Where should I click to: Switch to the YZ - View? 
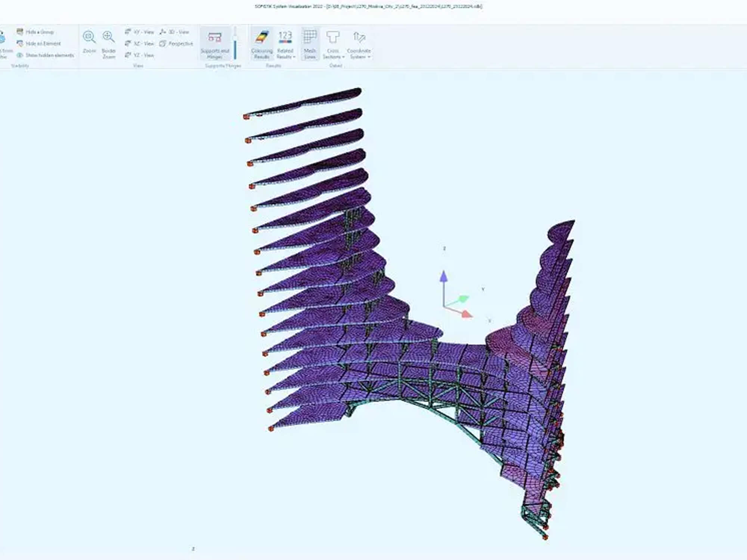point(139,55)
